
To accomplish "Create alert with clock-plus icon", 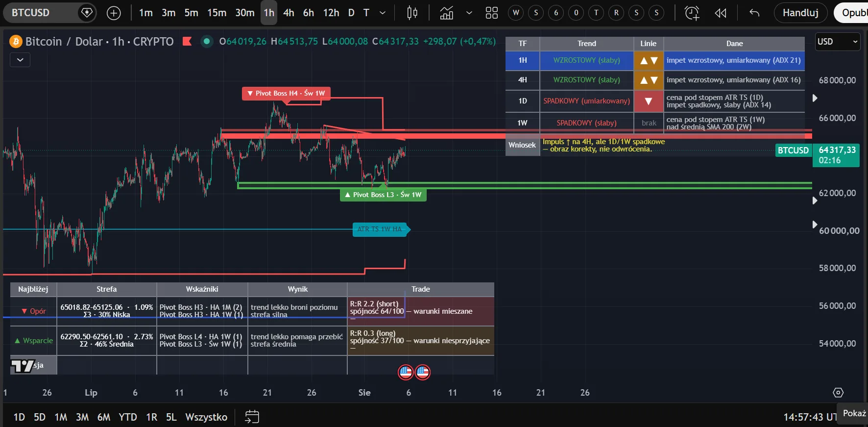I will pos(692,13).
